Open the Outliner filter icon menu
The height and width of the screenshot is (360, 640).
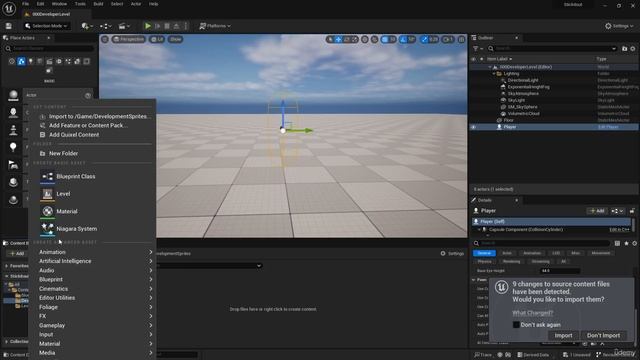tap(477, 49)
